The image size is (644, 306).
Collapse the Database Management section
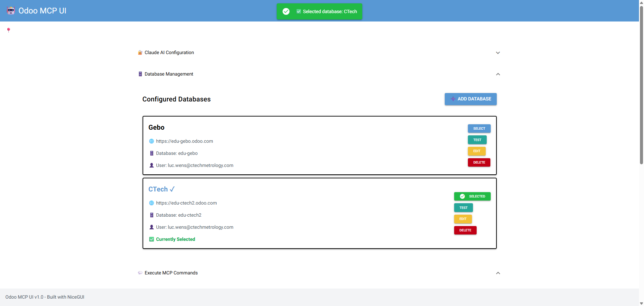click(498, 74)
